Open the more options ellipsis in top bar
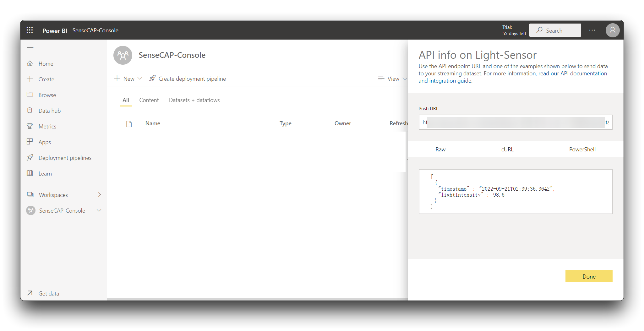The width and height of the screenshot is (644, 331). [x=592, y=30]
